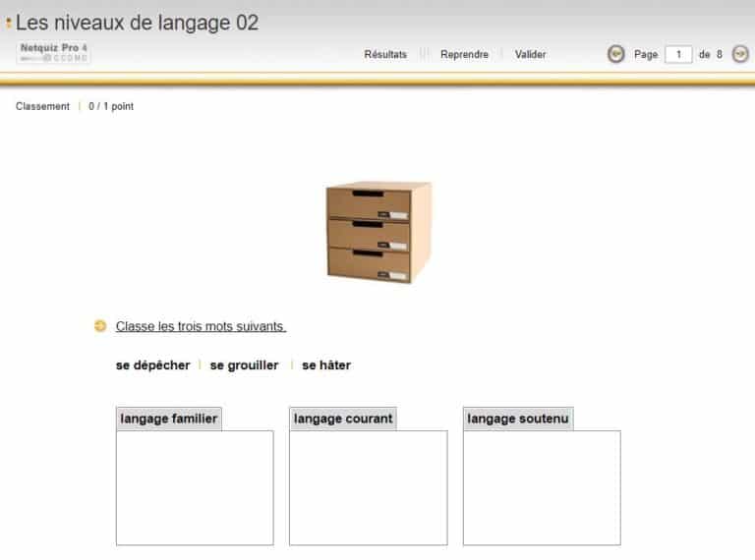Click the filing cabinet drawers image
Image resolution: width=755 pixels, height=560 pixels.
pyautogui.click(x=377, y=232)
